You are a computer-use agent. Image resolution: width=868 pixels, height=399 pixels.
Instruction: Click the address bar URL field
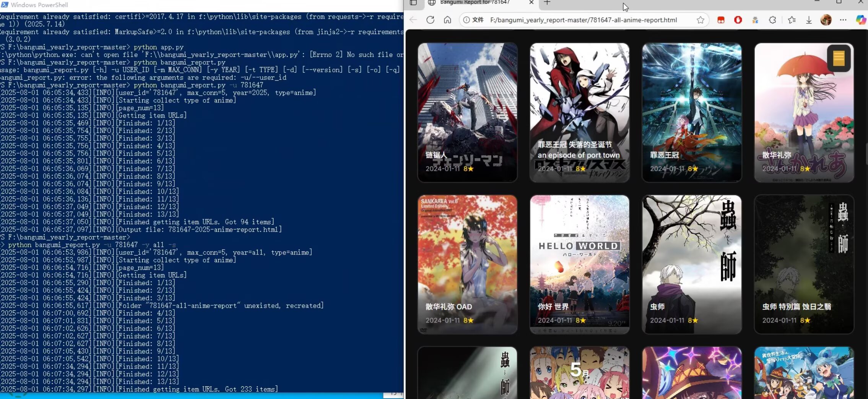(584, 20)
